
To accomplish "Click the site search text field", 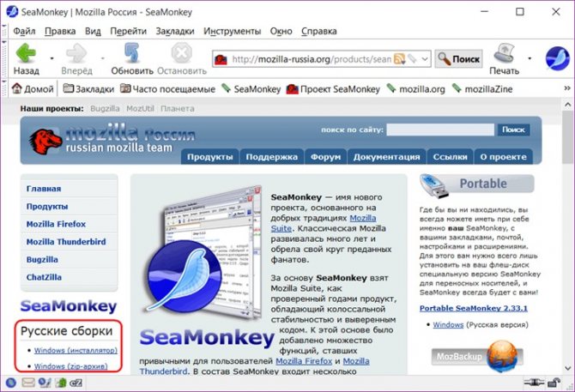I will coord(439,130).
